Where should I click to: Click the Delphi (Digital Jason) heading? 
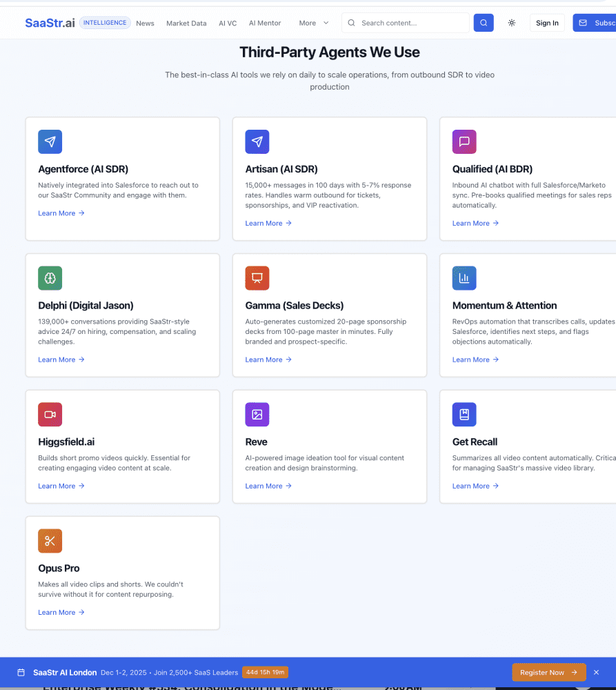(x=86, y=306)
